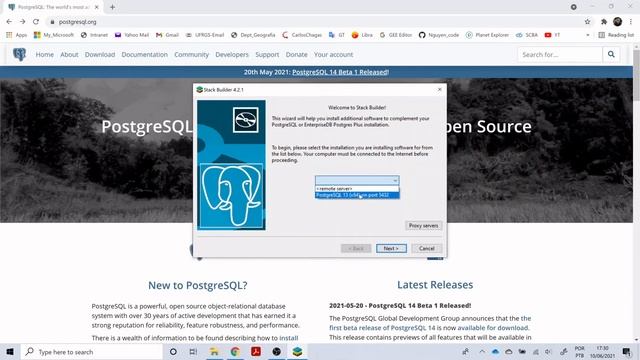Open the Support menu item
Screen dimensions: 640x360
click(x=267, y=54)
